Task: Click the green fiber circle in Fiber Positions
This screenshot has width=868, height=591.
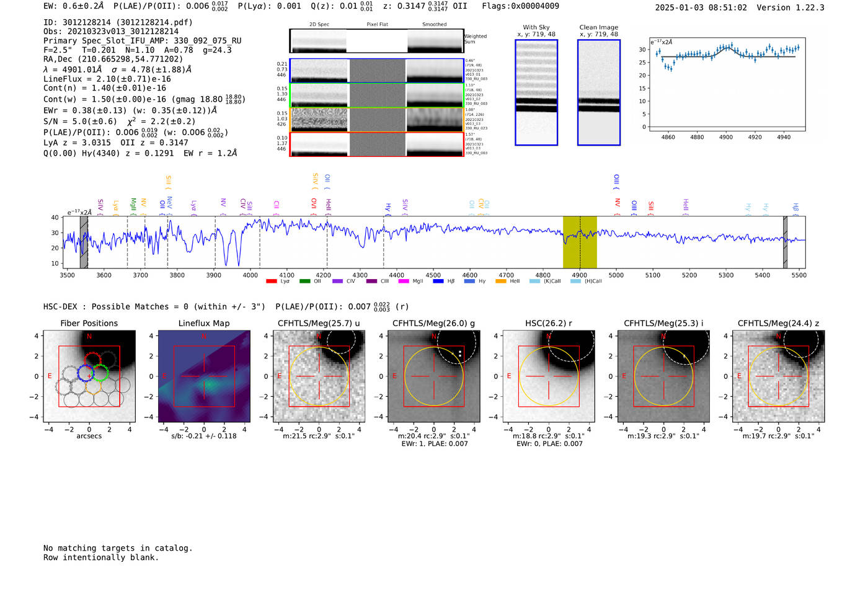Action: pos(100,372)
